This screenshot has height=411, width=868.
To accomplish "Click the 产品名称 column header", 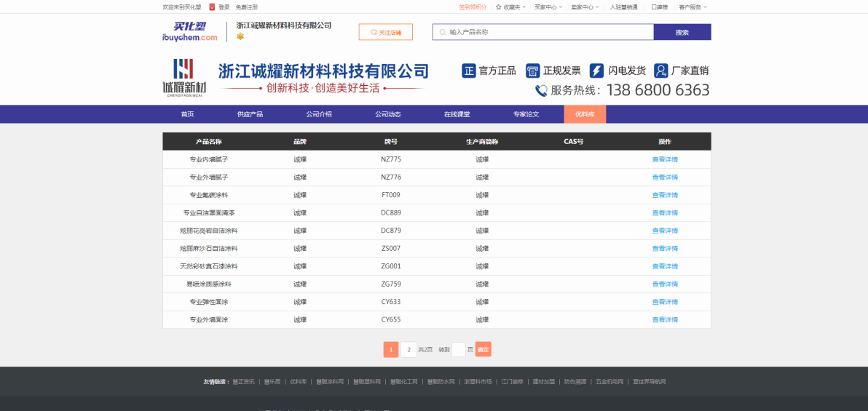I will [x=209, y=142].
